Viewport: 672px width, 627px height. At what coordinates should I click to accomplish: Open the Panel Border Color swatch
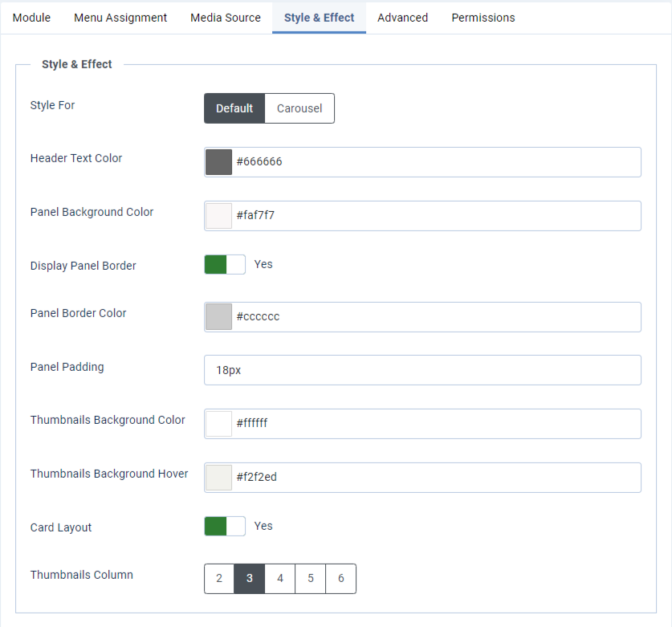point(218,317)
